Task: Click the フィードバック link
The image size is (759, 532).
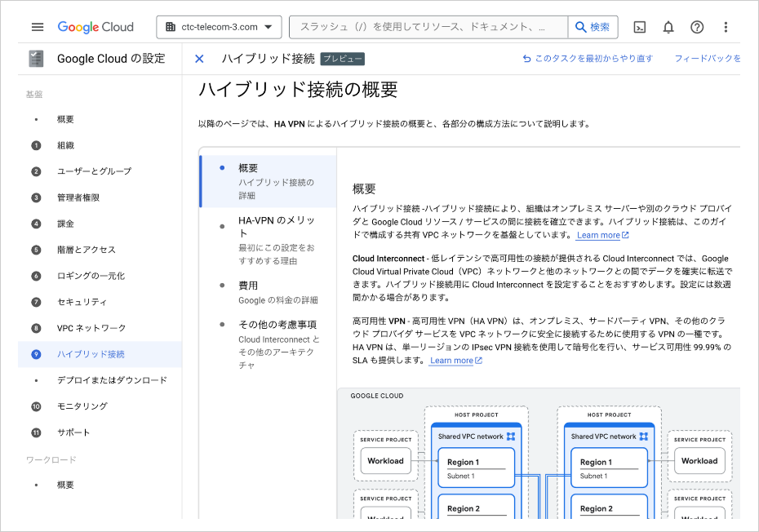Action: [708, 59]
